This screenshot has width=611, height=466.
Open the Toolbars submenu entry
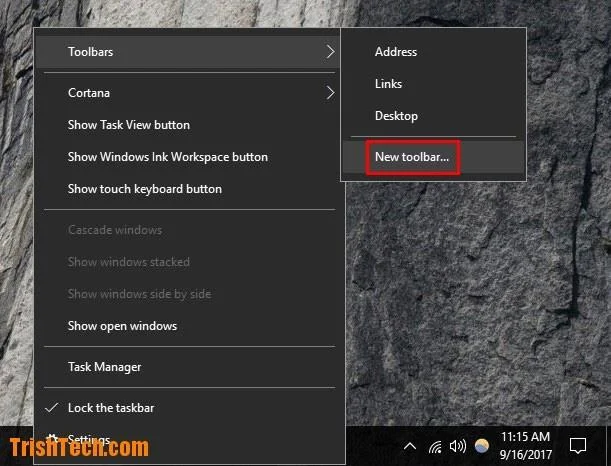point(187,52)
